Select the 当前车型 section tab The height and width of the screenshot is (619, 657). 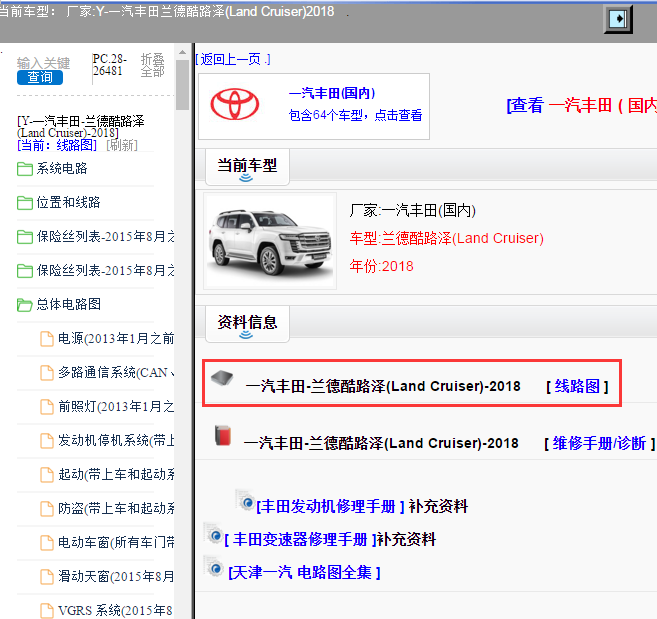point(247,167)
